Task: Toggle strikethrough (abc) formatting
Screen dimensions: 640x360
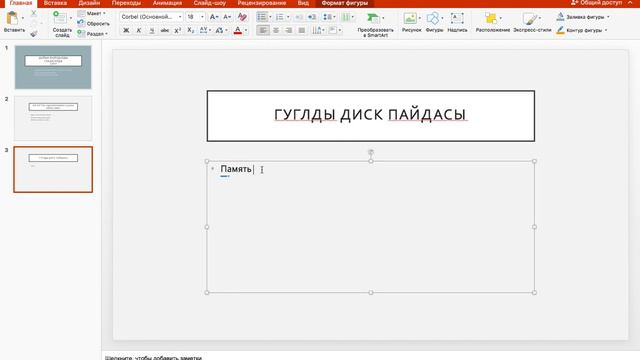Action: tap(164, 31)
